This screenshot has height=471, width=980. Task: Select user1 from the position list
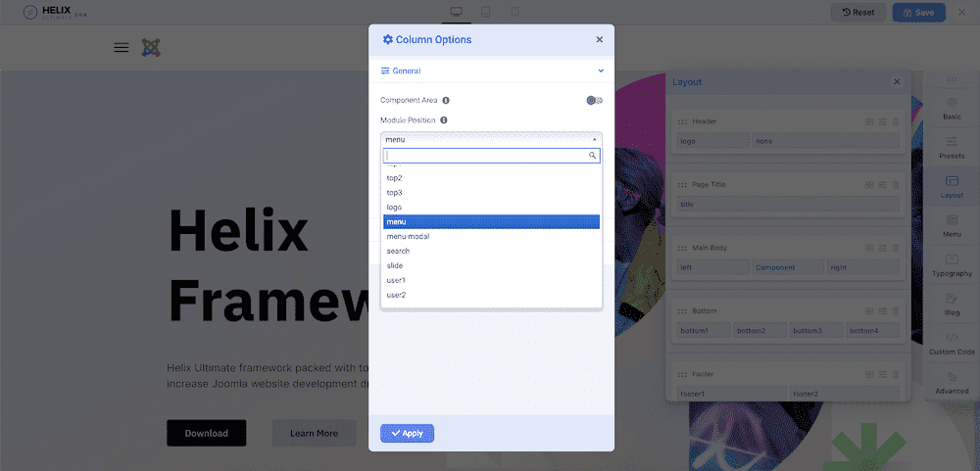coord(491,280)
